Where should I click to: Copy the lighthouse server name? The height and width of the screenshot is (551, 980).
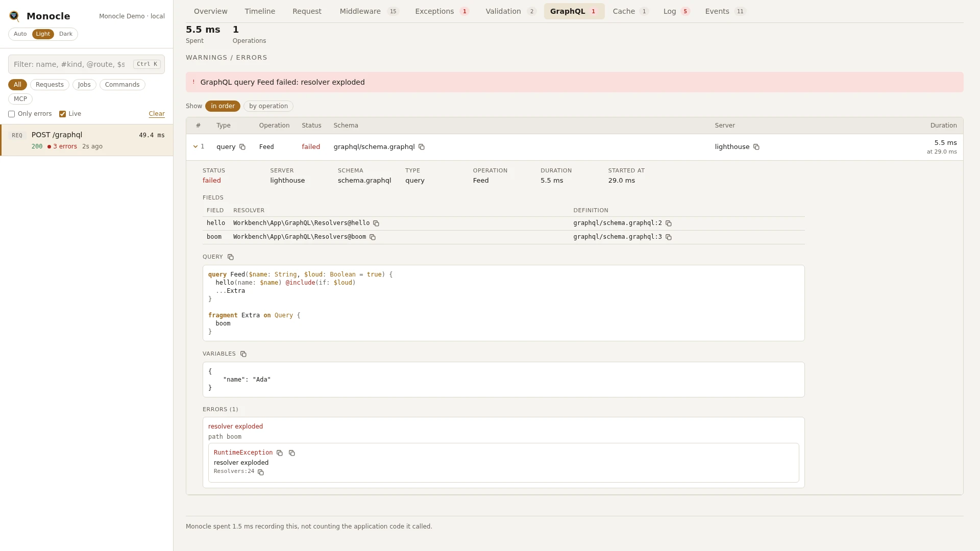(756, 147)
